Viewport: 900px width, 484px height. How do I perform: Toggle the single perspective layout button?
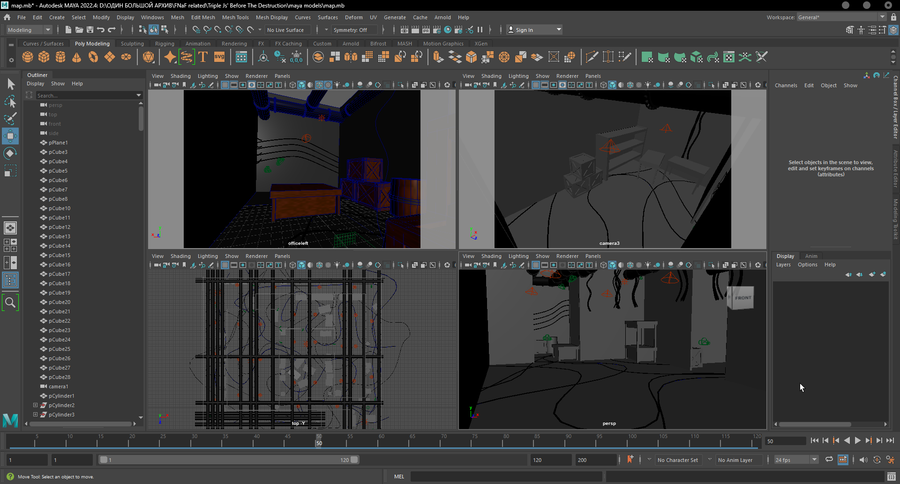pyautogui.click(x=10, y=228)
